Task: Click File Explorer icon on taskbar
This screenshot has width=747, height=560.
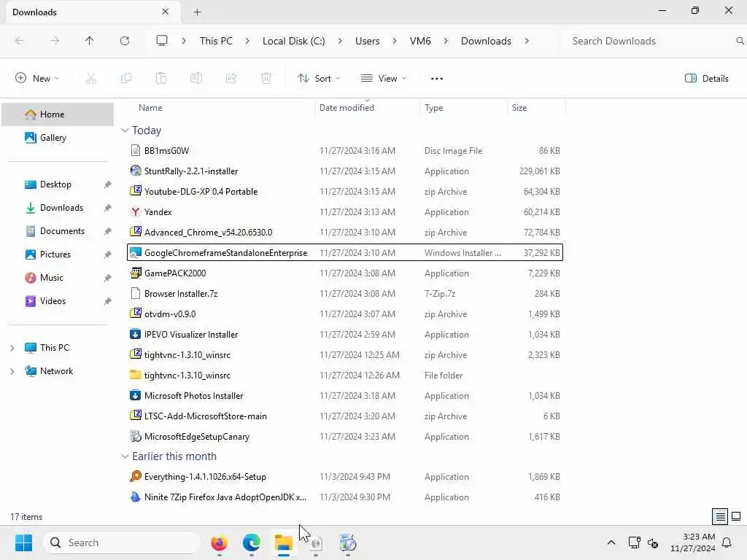Action: 284,542
